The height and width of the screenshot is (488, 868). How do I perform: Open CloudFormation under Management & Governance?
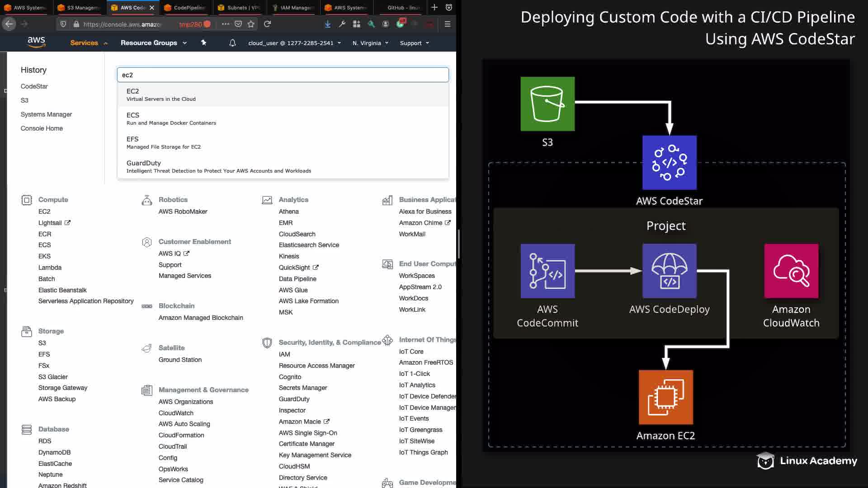[x=181, y=435]
